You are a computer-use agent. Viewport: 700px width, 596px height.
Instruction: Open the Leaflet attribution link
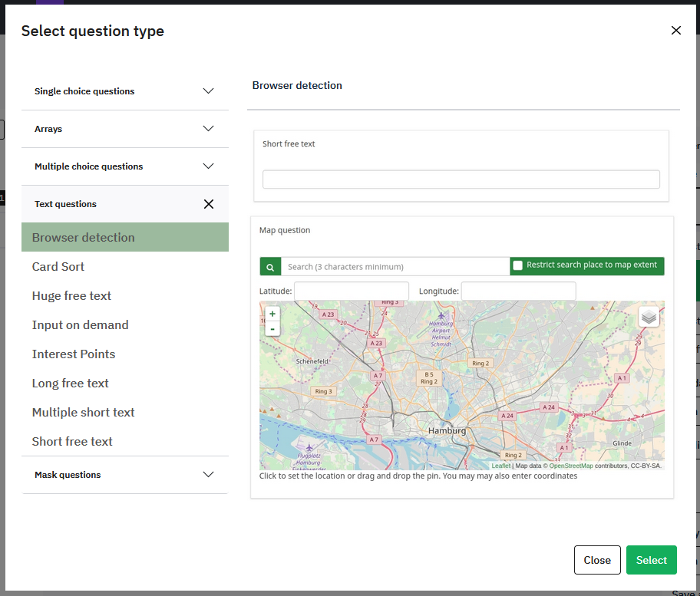tap(500, 466)
